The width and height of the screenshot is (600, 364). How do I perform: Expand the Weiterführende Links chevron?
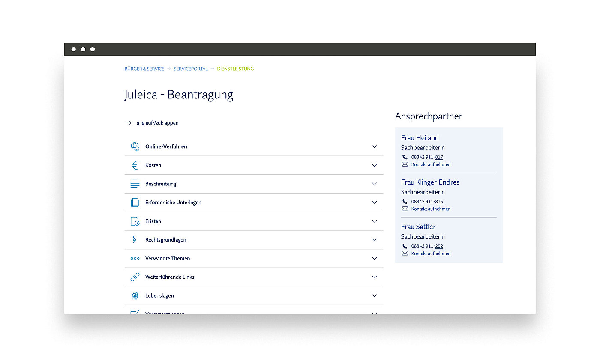point(375,277)
